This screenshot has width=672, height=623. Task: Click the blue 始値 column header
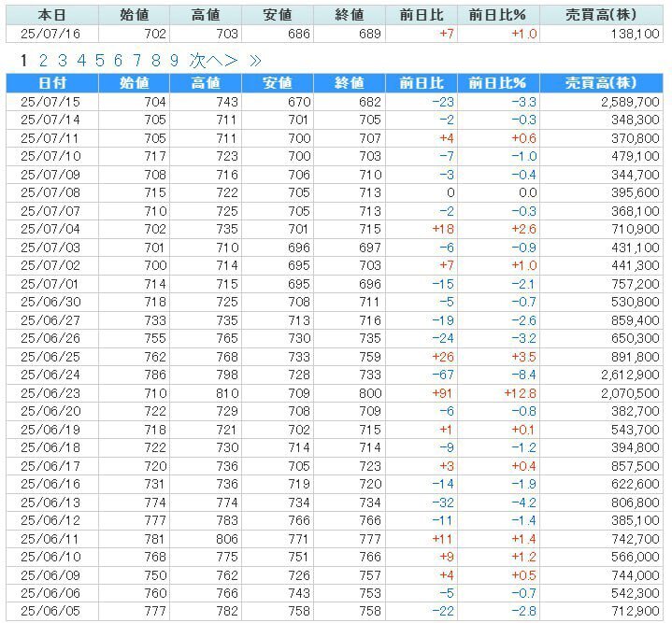(135, 83)
